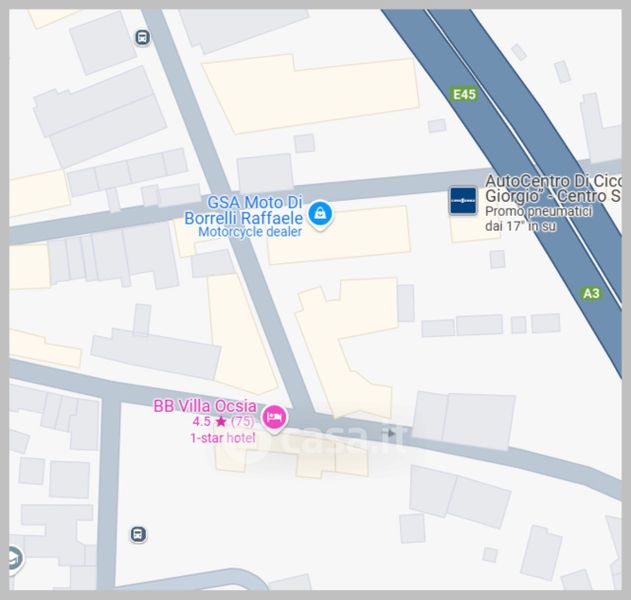The image size is (631, 600).
Task: Open GSA Moto Di Borrelli Raffaele label
Action: tap(243, 210)
